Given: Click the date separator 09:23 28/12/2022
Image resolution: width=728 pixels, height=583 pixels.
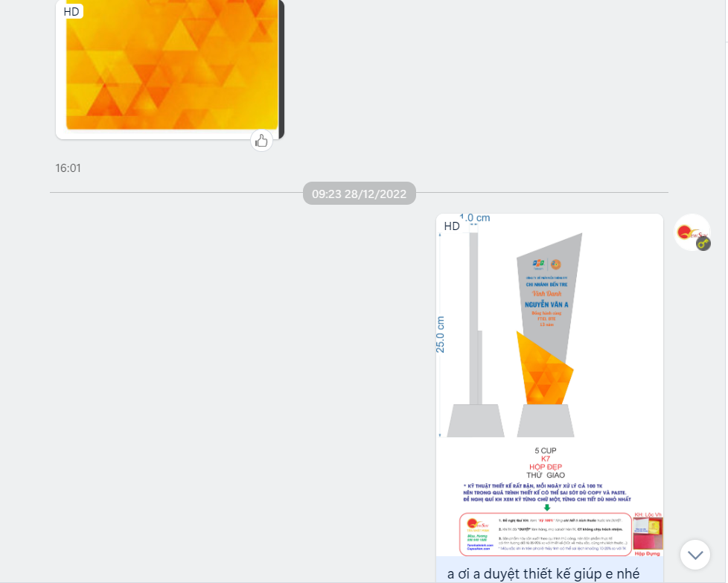Looking at the screenshot, I should pyautogui.click(x=359, y=194).
